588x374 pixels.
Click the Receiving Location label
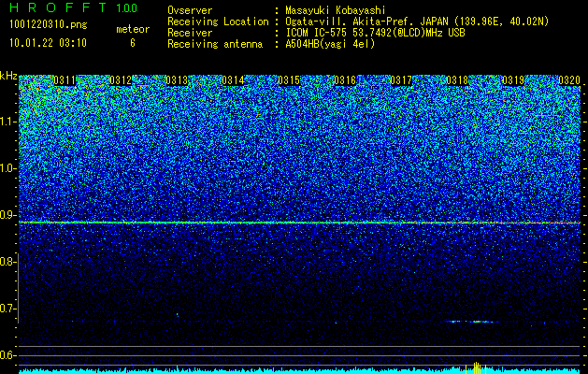point(218,22)
